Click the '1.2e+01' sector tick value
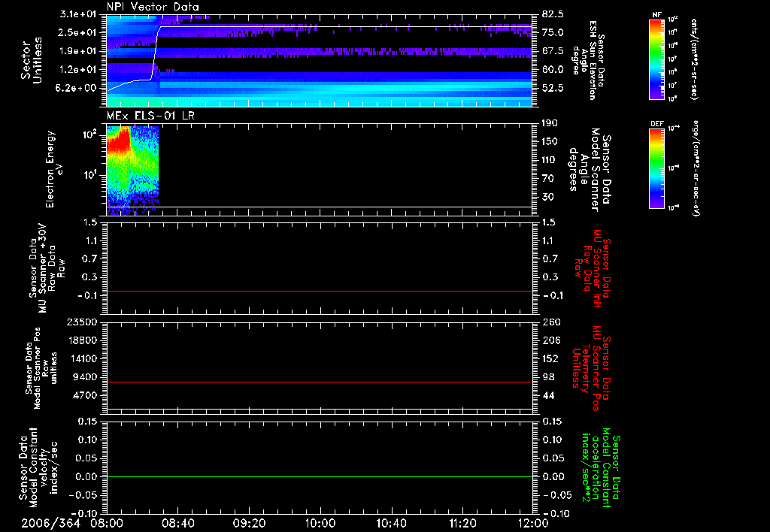Screen dimensions: 770x532 [78, 70]
